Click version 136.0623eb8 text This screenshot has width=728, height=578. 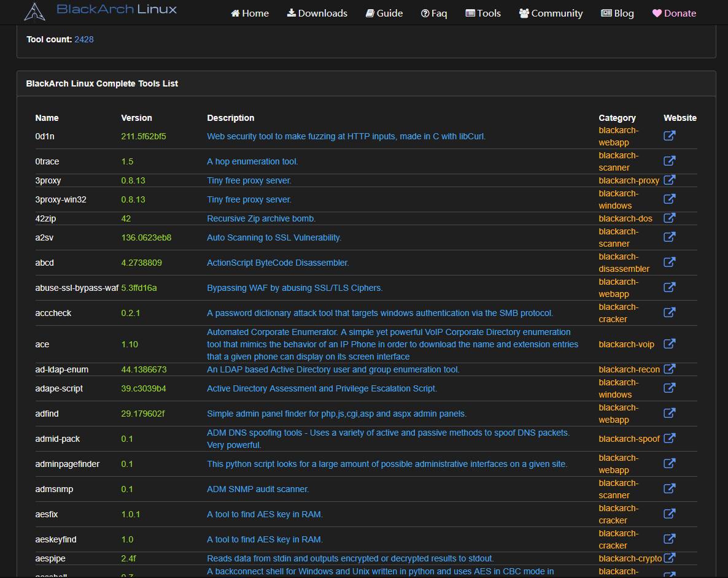click(146, 237)
